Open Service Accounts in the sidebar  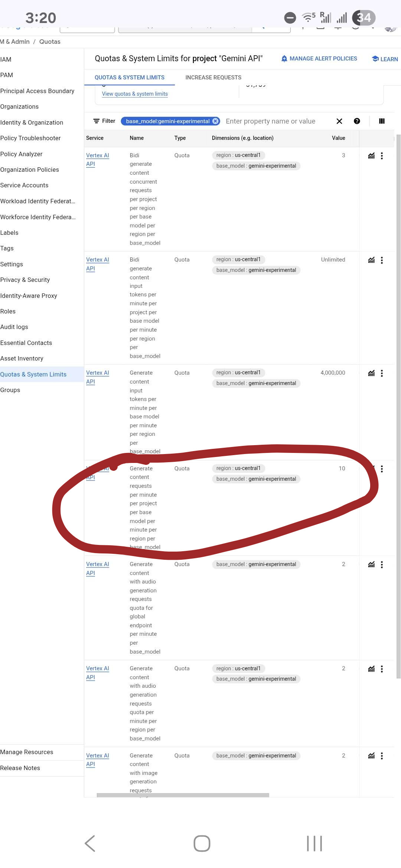pos(25,185)
